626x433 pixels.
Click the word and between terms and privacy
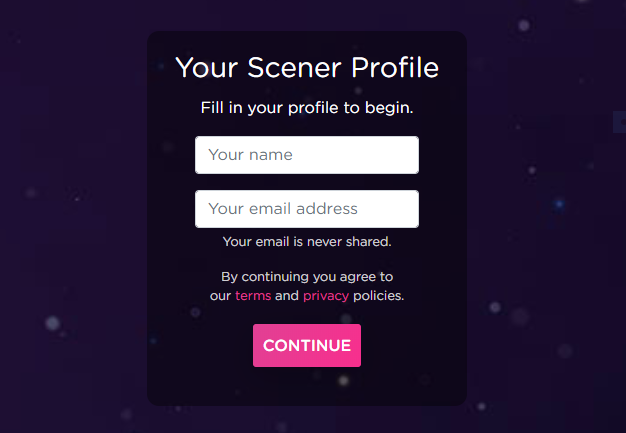click(287, 296)
